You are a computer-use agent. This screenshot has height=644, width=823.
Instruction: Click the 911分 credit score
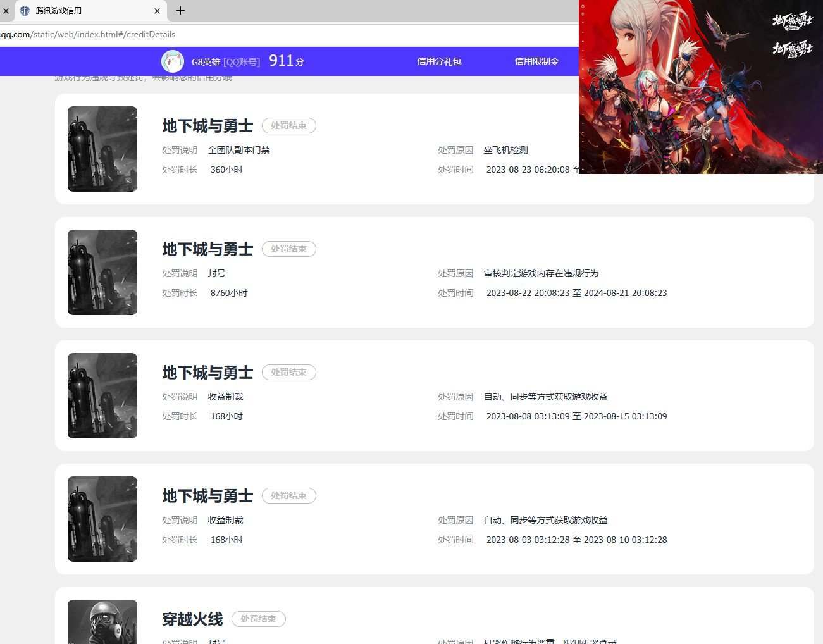coord(287,61)
